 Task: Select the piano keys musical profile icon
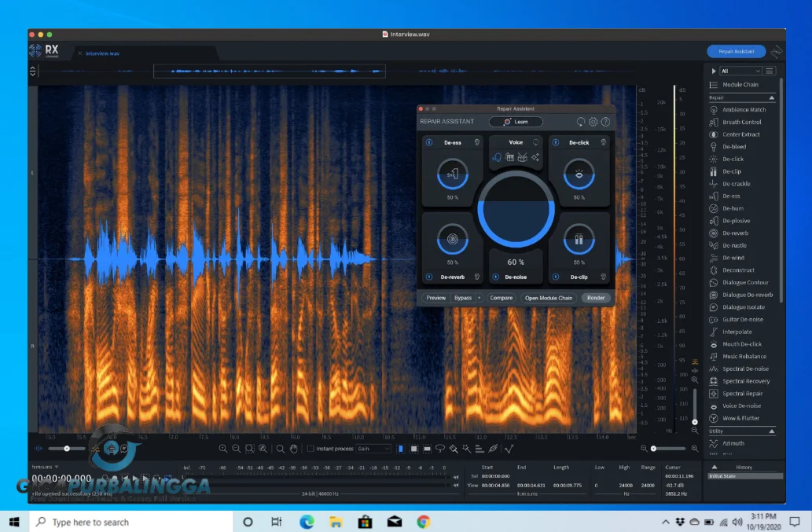[509, 157]
